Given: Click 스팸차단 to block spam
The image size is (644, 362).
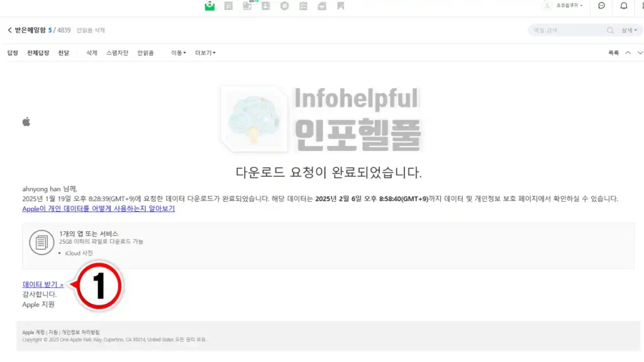Looking at the screenshot, I should (x=117, y=53).
